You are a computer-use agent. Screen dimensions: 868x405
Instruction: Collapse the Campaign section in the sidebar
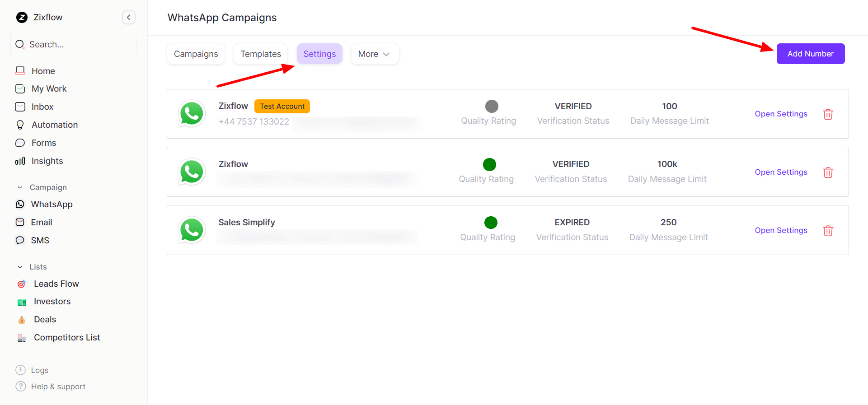tap(20, 187)
